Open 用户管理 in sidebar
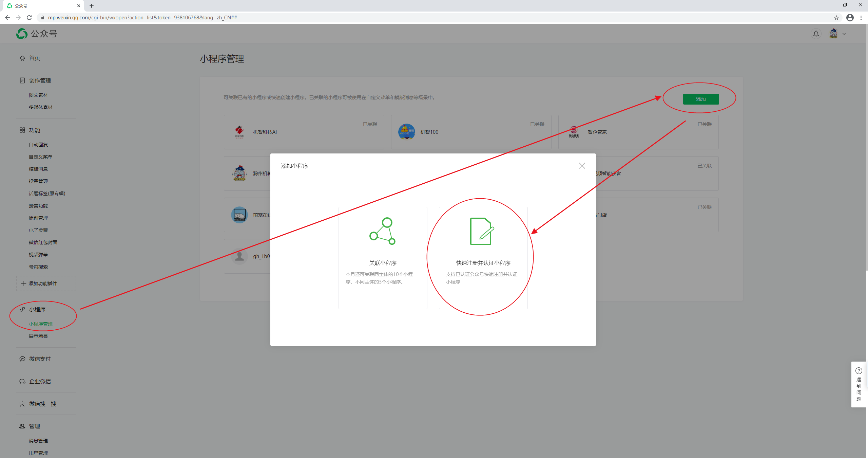The image size is (868, 458). (x=38, y=453)
